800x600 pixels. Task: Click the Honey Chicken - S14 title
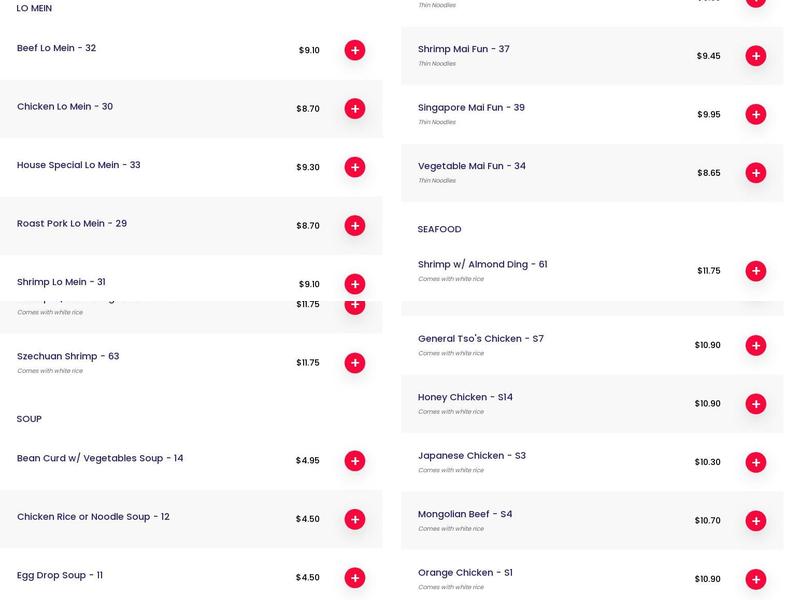(x=465, y=397)
